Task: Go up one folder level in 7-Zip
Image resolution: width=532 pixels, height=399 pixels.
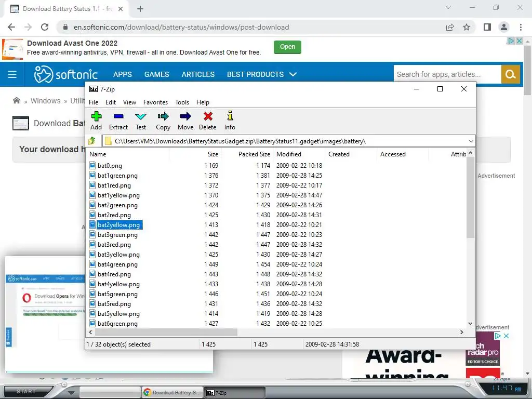Action: [92, 141]
